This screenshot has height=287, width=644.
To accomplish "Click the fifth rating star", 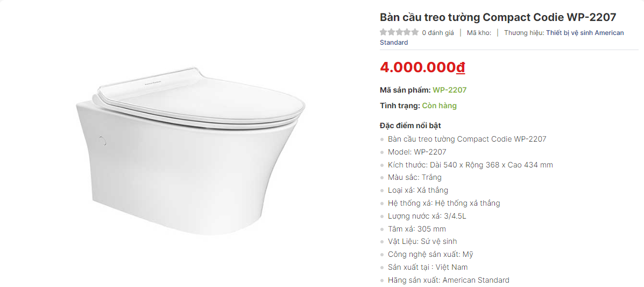I will (x=415, y=32).
